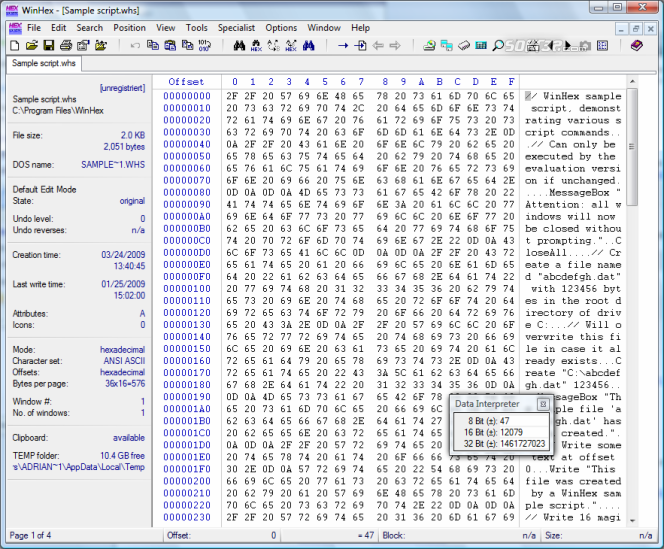Image resolution: width=664 pixels, height=549 pixels.
Task: Click the clipboard-to-new-file icon
Action: (x=187, y=45)
